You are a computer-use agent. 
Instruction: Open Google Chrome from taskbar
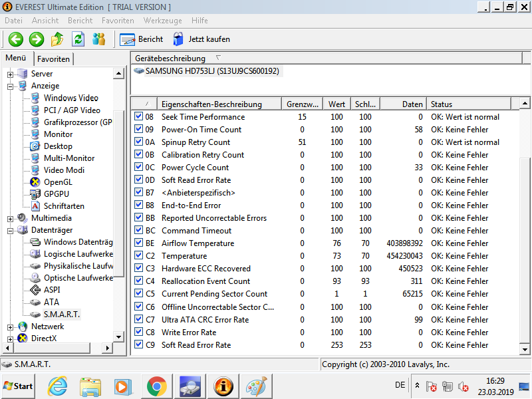click(x=156, y=386)
